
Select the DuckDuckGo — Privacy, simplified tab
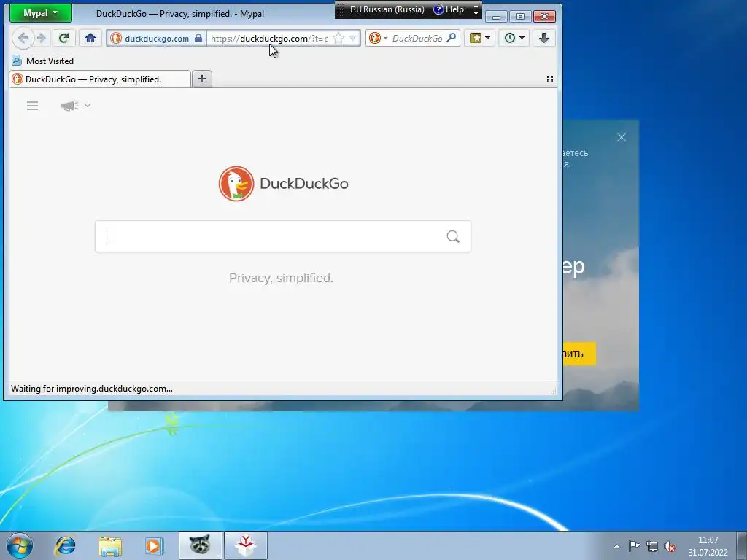tap(99, 79)
